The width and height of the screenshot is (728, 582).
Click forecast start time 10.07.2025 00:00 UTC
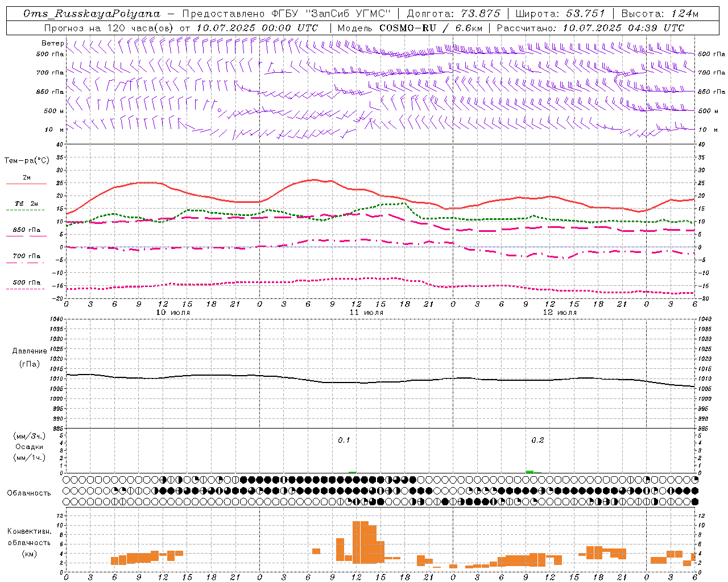click(x=257, y=28)
